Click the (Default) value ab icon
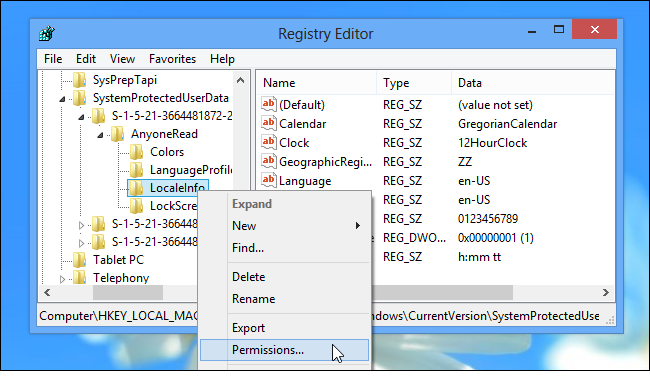 pyautogui.click(x=269, y=104)
